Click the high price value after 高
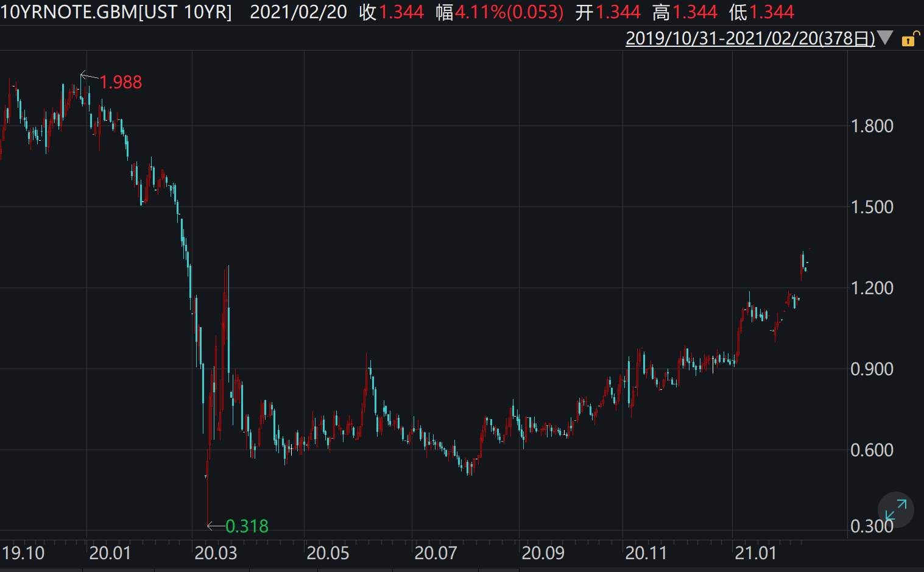924x572 pixels. click(695, 12)
